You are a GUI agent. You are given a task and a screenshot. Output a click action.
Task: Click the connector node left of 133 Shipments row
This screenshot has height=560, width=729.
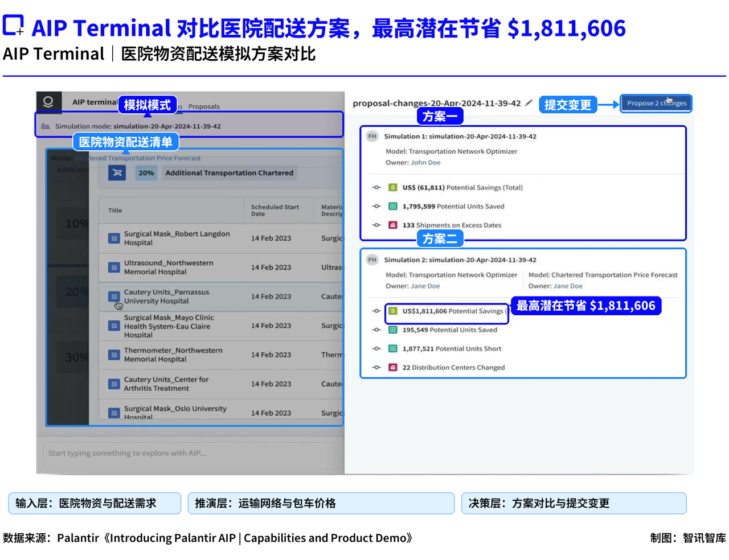click(x=376, y=225)
